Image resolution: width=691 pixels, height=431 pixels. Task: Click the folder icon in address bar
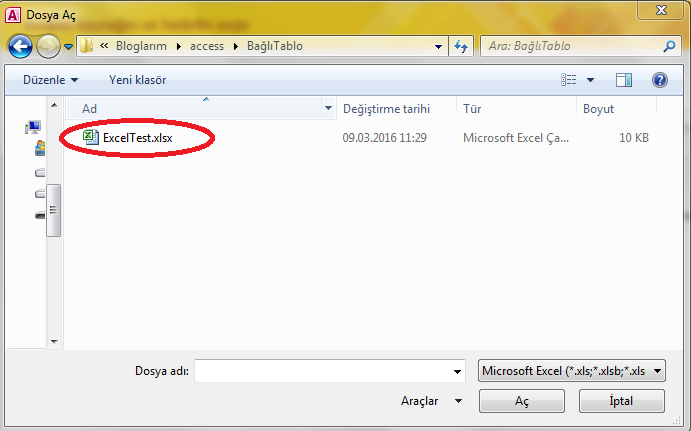click(x=86, y=45)
